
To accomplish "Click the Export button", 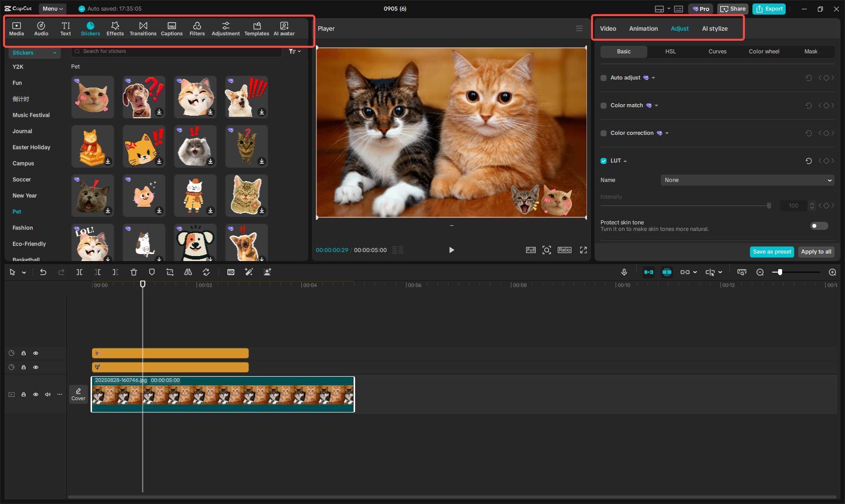I will pyautogui.click(x=769, y=9).
